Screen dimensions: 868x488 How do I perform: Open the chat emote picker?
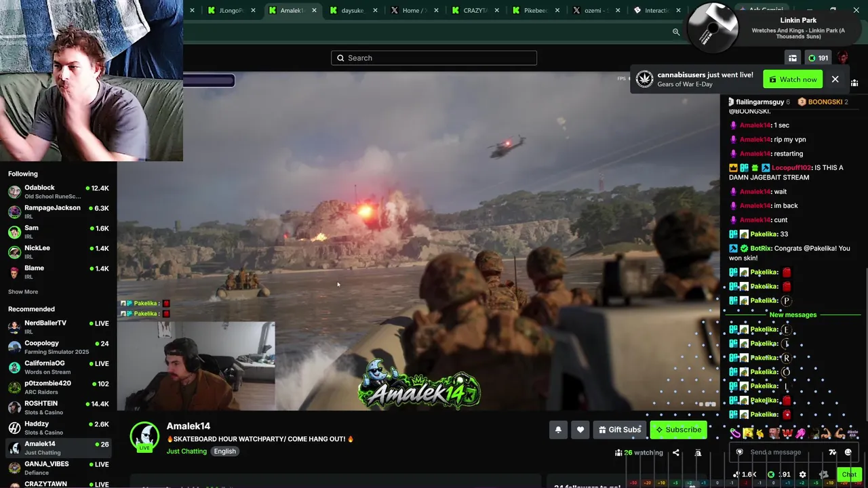click(x=848, y=452)
